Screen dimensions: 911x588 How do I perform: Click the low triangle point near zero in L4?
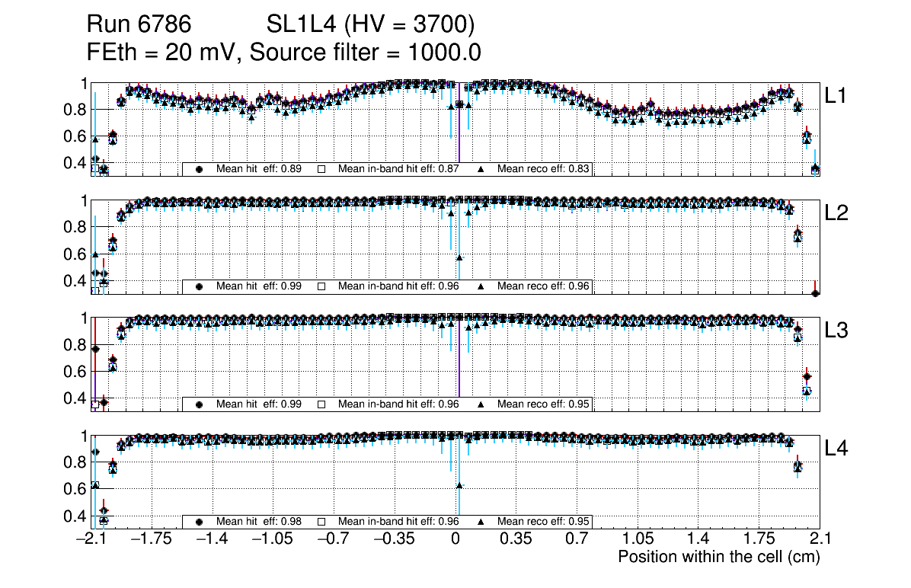(x=459, y=485)
